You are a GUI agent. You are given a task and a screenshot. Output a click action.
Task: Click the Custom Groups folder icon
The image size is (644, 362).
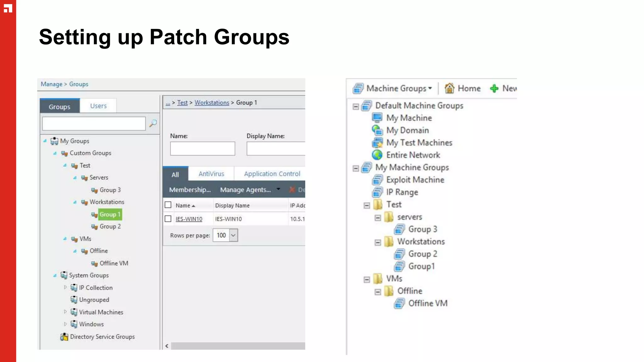pyautogui.click(x=64, y=153)
